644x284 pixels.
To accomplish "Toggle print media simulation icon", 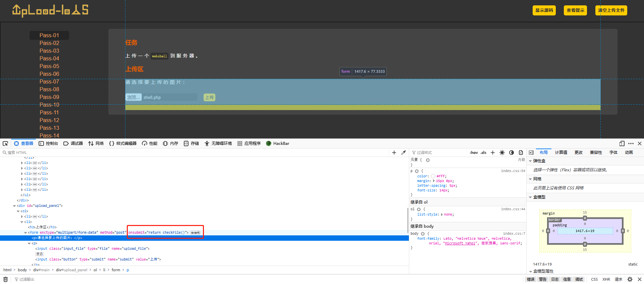I will pyautogui.click(x=521, y=153).
